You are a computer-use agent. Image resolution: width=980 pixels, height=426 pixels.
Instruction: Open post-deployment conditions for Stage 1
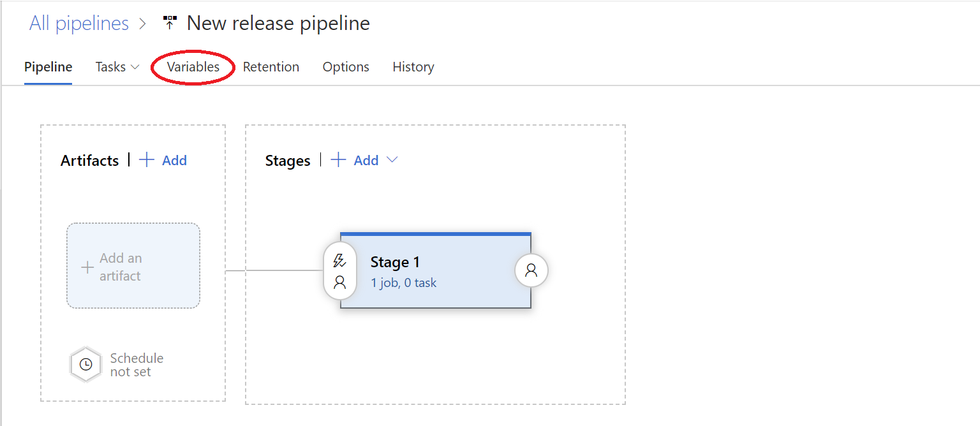point(531,270)
